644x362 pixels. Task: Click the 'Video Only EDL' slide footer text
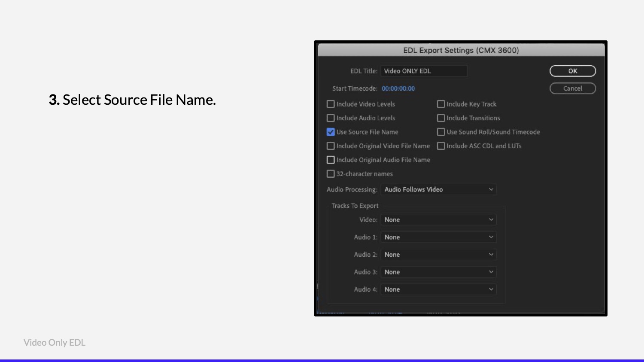[55, 343]
